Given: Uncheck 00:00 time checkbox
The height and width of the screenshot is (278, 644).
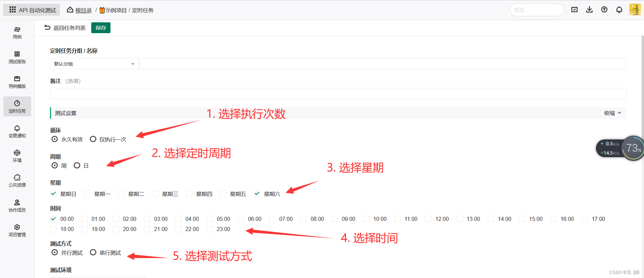Looking at the screenshot, I should pyautogui.click(x=53, y=219).
